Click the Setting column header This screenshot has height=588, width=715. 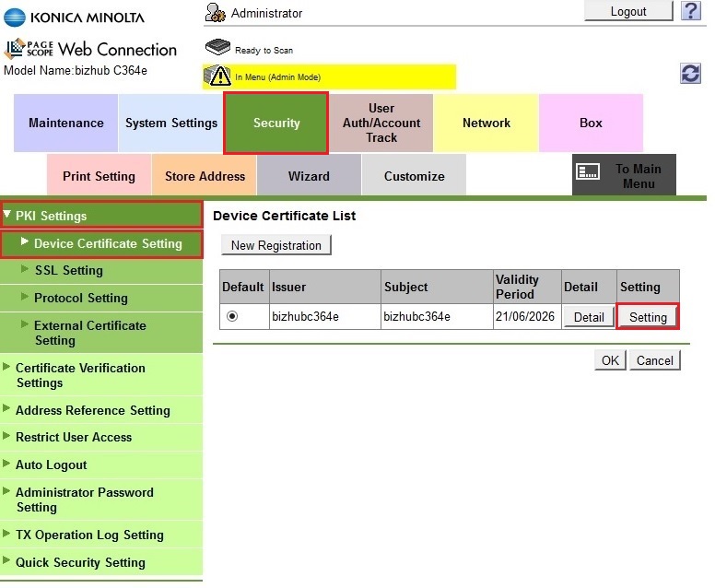click(x=648, y=287)
